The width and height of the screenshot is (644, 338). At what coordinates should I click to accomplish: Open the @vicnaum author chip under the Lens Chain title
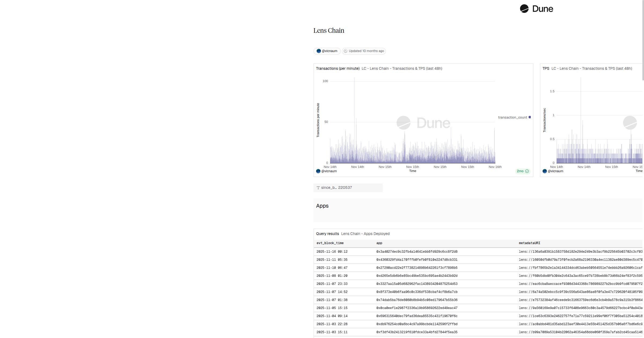pyautogui.click(x=327, y=51)
